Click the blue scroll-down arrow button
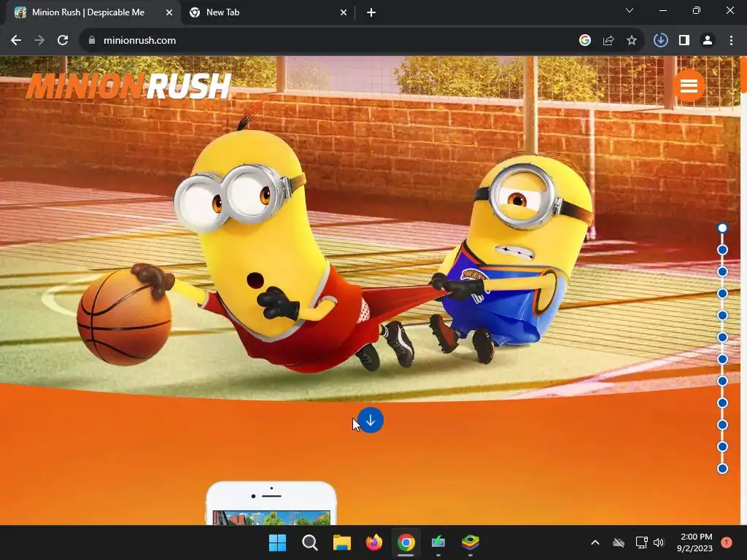The width and height of the screenshot is (747, 560). click(x=371, y=421)
